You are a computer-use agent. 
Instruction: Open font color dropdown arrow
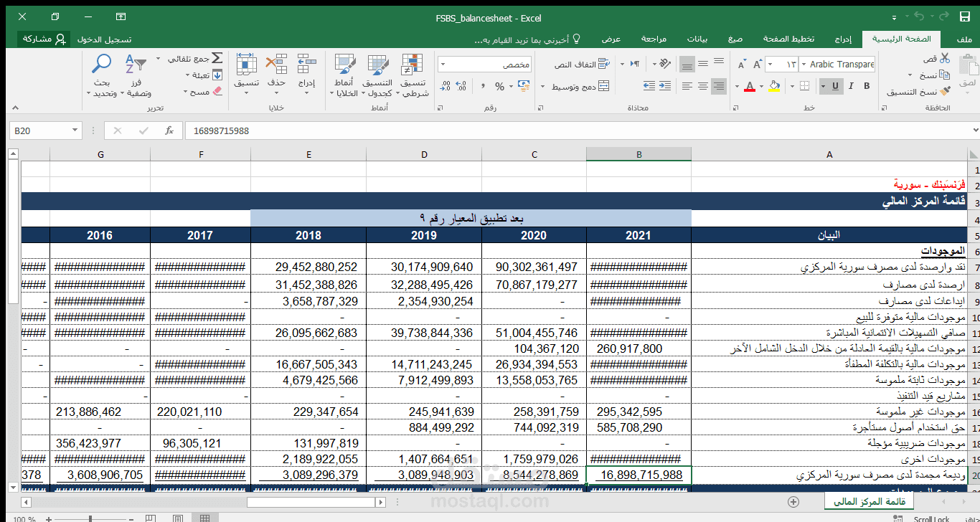point(738,86)
